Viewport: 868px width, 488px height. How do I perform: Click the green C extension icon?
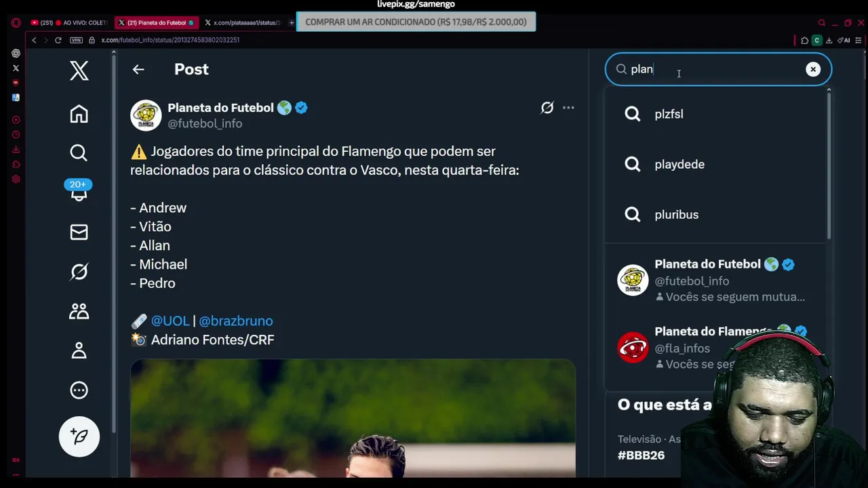(816, 41)
